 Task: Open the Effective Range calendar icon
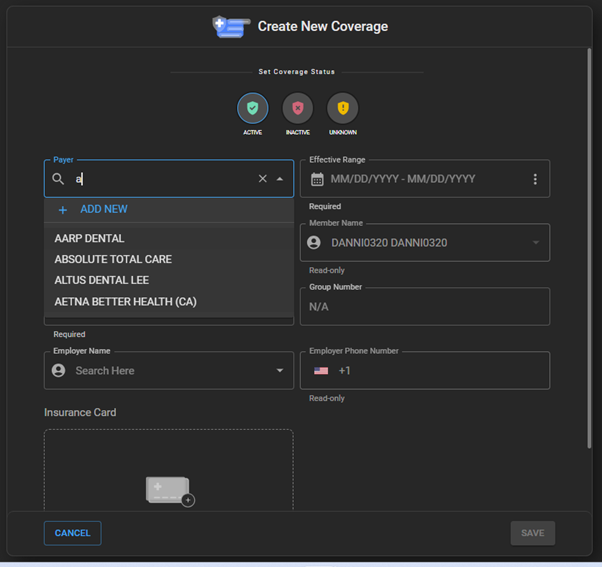pyautogui.click(x=317, y=179)
